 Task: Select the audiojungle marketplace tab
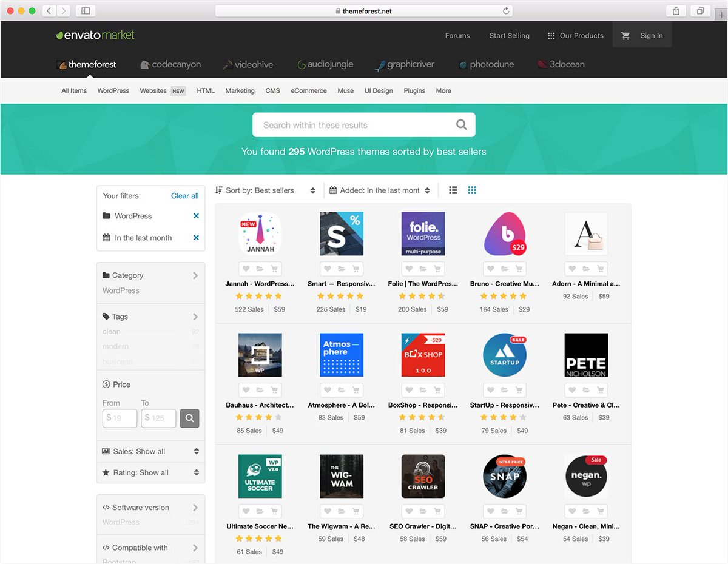coord(325,64)
